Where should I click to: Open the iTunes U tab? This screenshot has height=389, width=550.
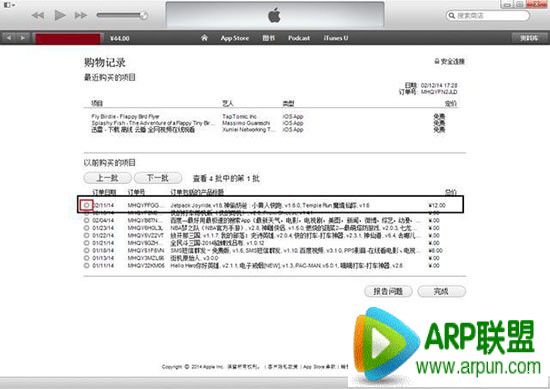[336, 38]
